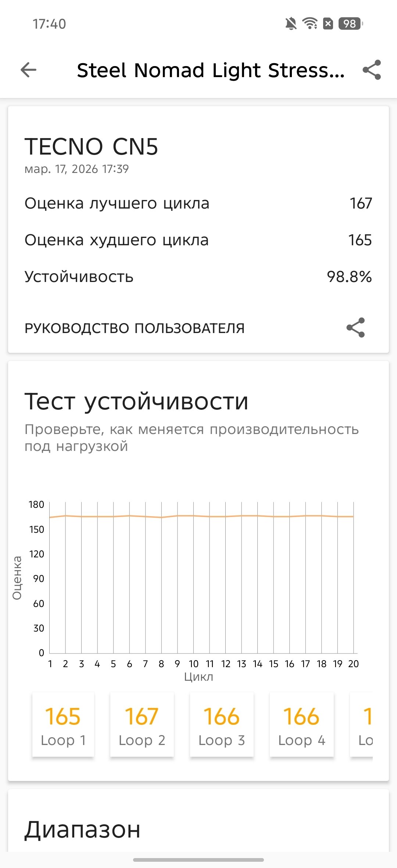
Task: Tap the Устойчивость 98.8% row
Action: click(198, 277)
